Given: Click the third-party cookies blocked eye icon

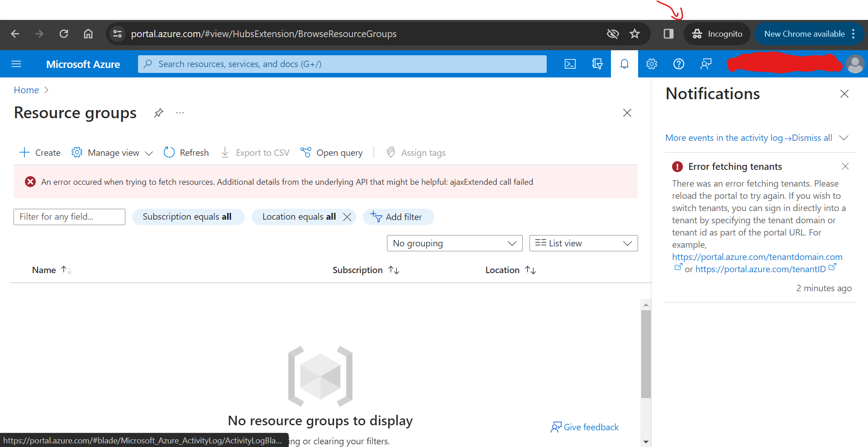Looking at the screenshot, I should tap(613, 34).
